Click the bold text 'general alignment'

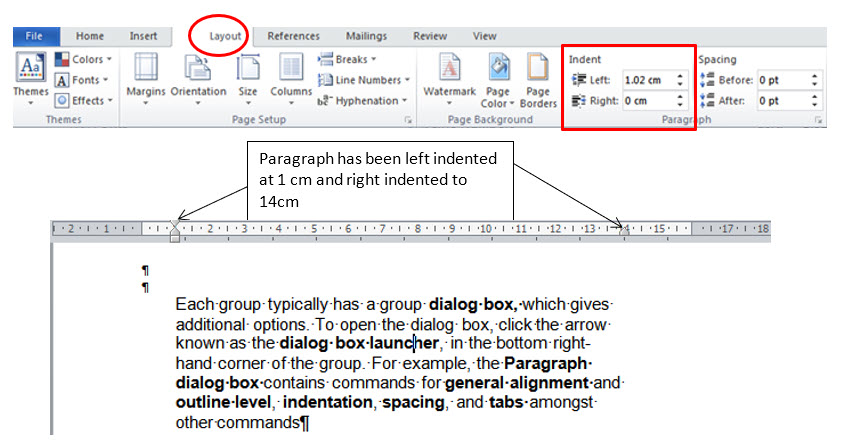pos(517,383)
